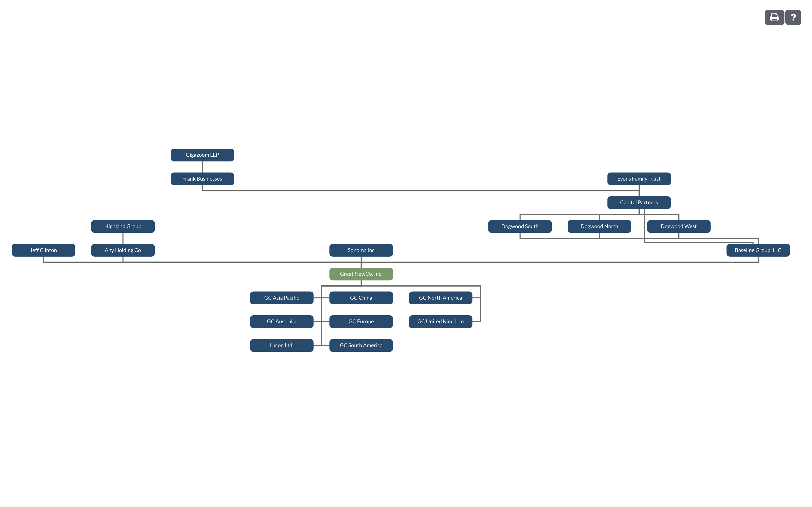The width and height of the screenshot is (812, 507).
Task: Select GC South America node
Action: [x=361, y=345]
